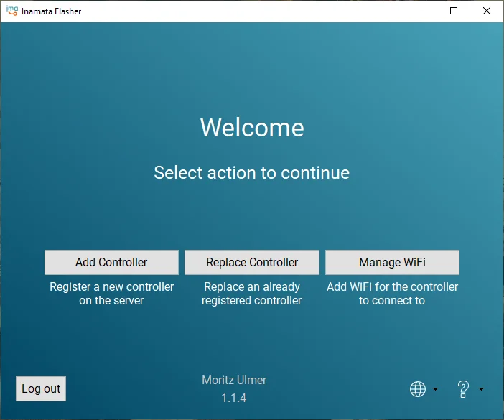Image resolution: width=504 pixels, height=420 pixels.
Task: Click the version number 1.1.4
Action: point(234,398)
